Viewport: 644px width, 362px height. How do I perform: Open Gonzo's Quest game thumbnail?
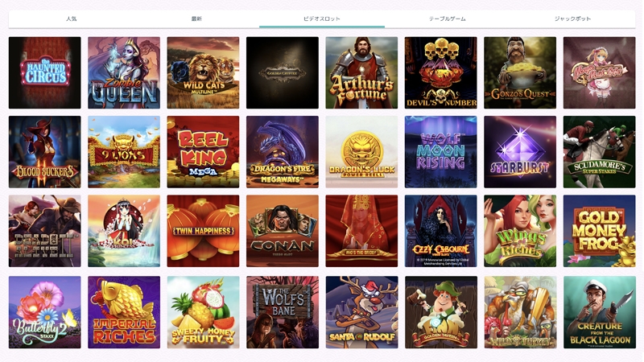point(520,72)
